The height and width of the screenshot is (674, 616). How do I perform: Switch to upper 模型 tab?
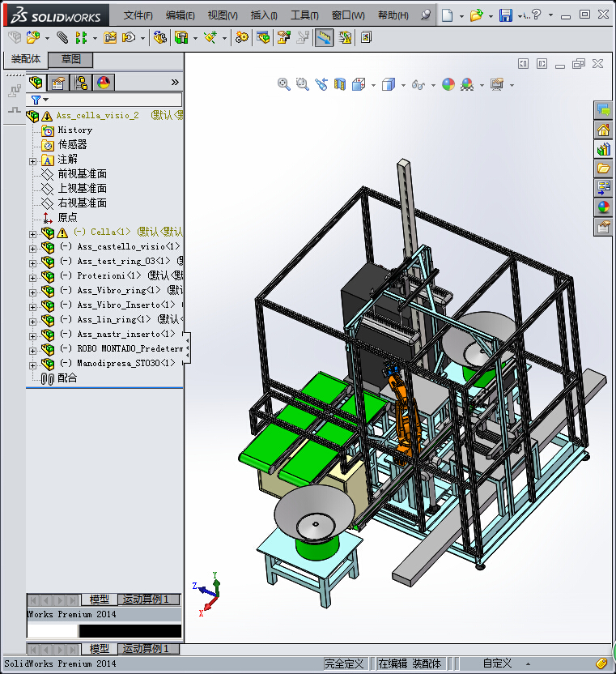pyautogui.click(x=100, y=599)
